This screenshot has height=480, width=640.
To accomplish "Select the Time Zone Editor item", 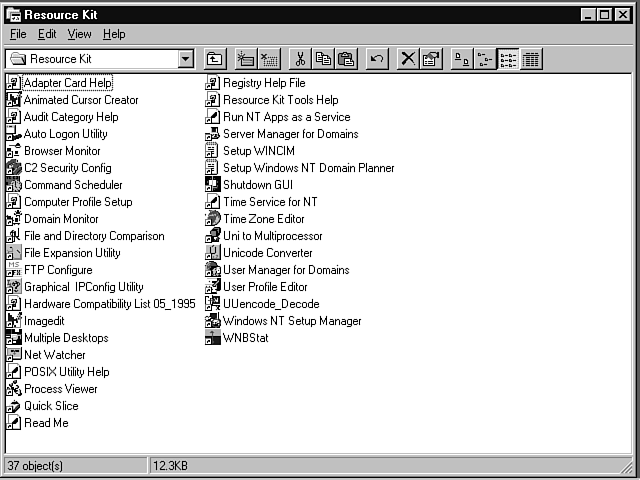I will [x=263, y=219].
